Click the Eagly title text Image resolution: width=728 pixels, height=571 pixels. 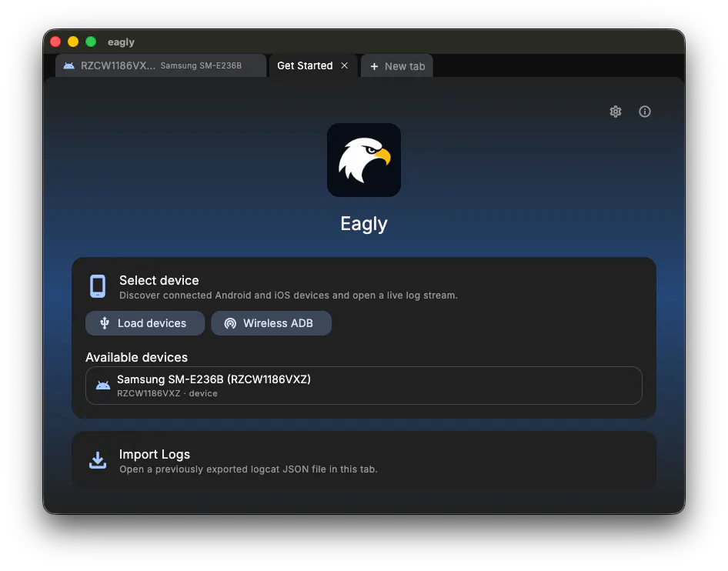(363, 224)
